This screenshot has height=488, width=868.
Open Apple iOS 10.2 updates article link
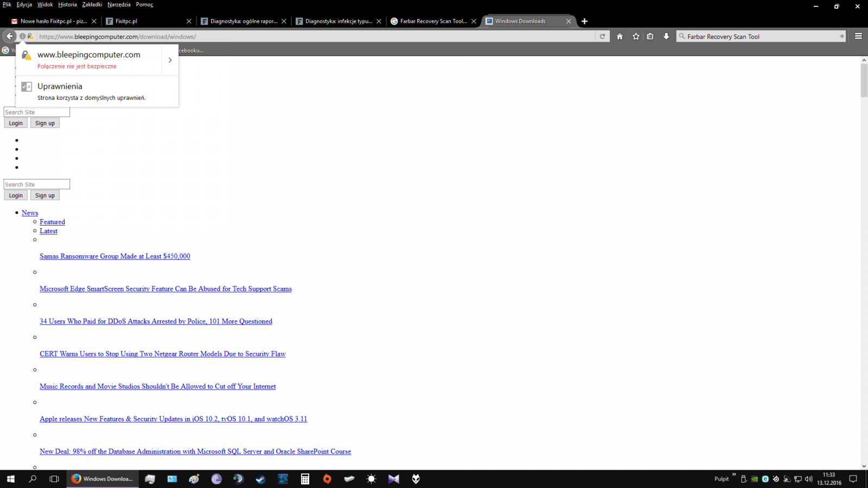(x=173, y=419)
